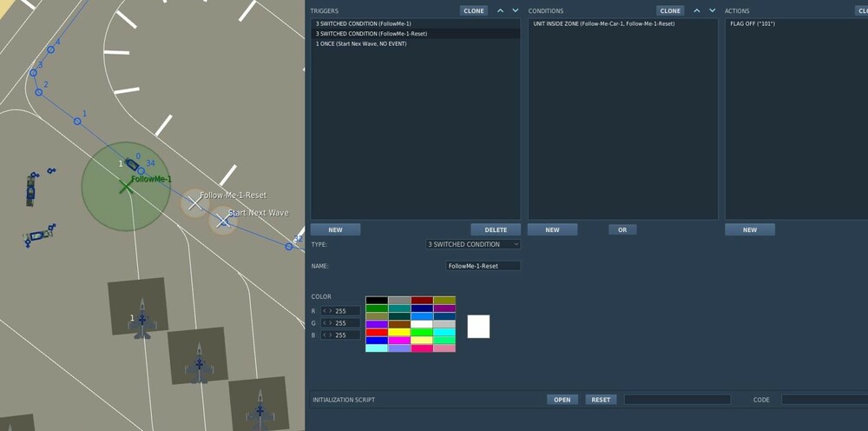Pick the black color swatch
868x431 pixels.
click(377, 301)
